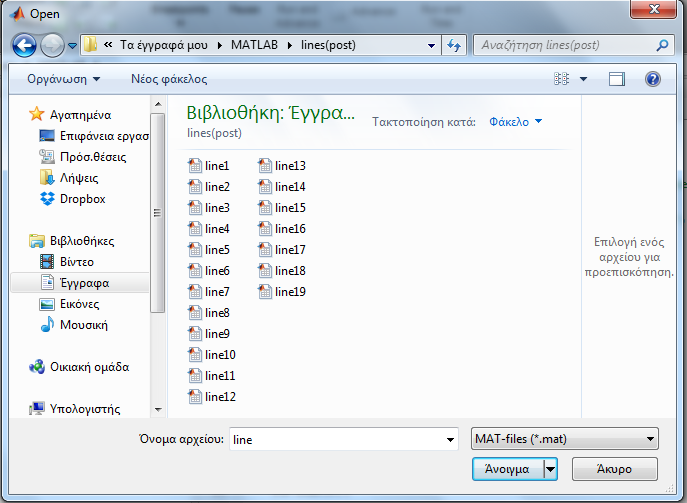Image resolution: width=687 pixels, height=503 pixels.
Task: Select the line18 MAT file
Action: (282, 271)
